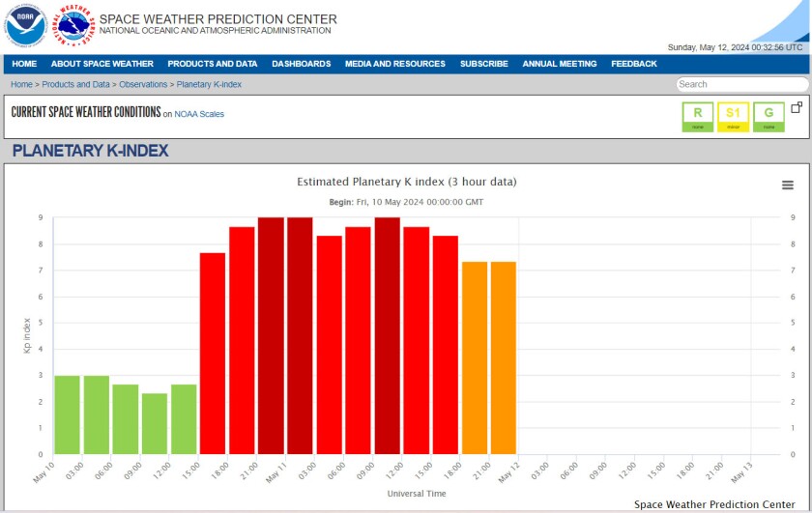Screen dimensions: 812x513
Task: Open the HOME menu item
Action: point(24,64)
